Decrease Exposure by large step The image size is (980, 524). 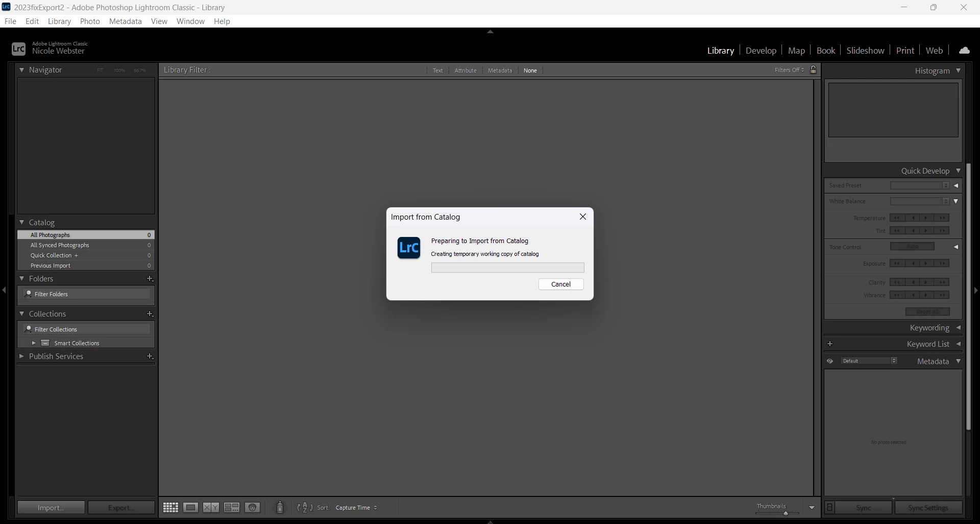click(897, 263)
